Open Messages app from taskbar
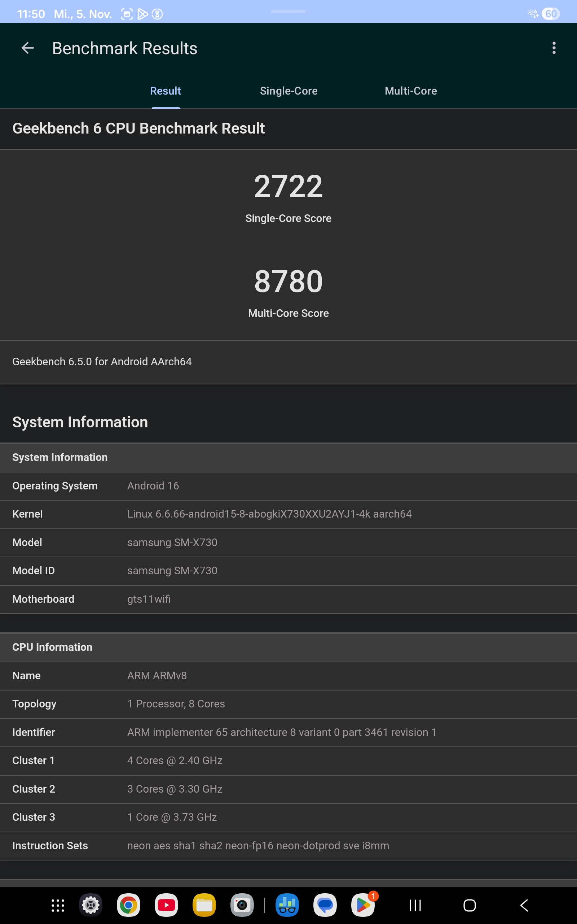This screenshot has width=577, height=924. point(325,905)
